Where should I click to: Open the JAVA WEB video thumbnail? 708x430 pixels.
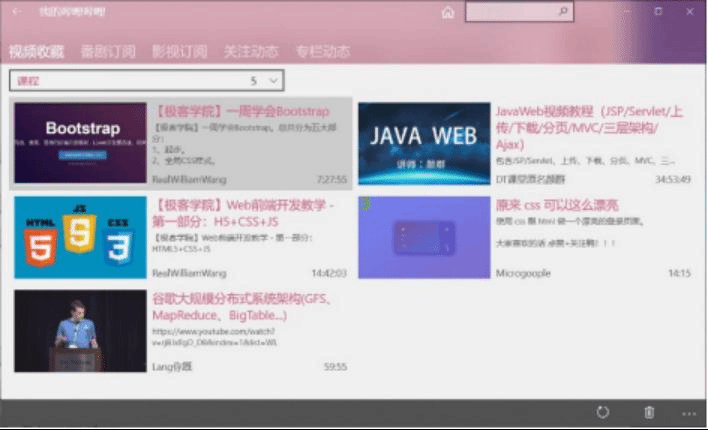tap(424, 143)
